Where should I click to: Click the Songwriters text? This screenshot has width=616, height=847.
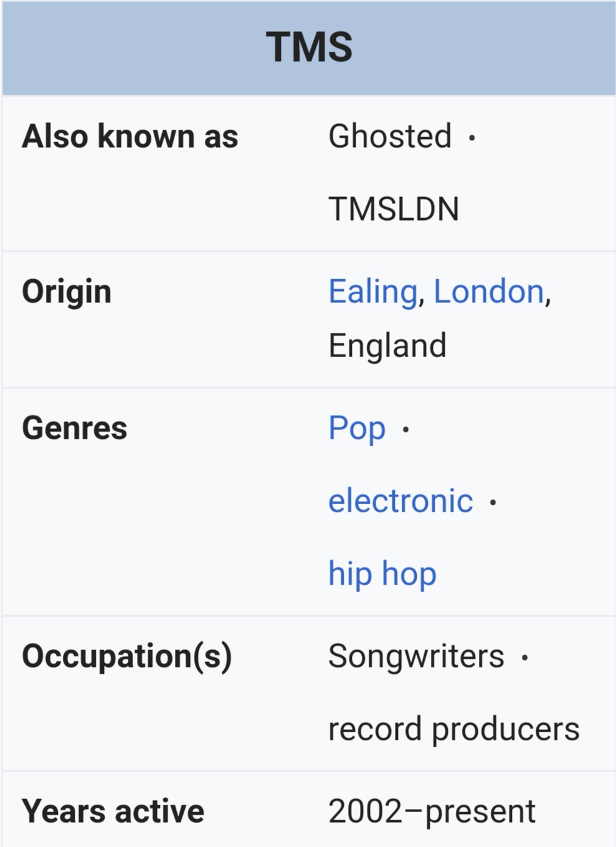[x=416, y=657]
